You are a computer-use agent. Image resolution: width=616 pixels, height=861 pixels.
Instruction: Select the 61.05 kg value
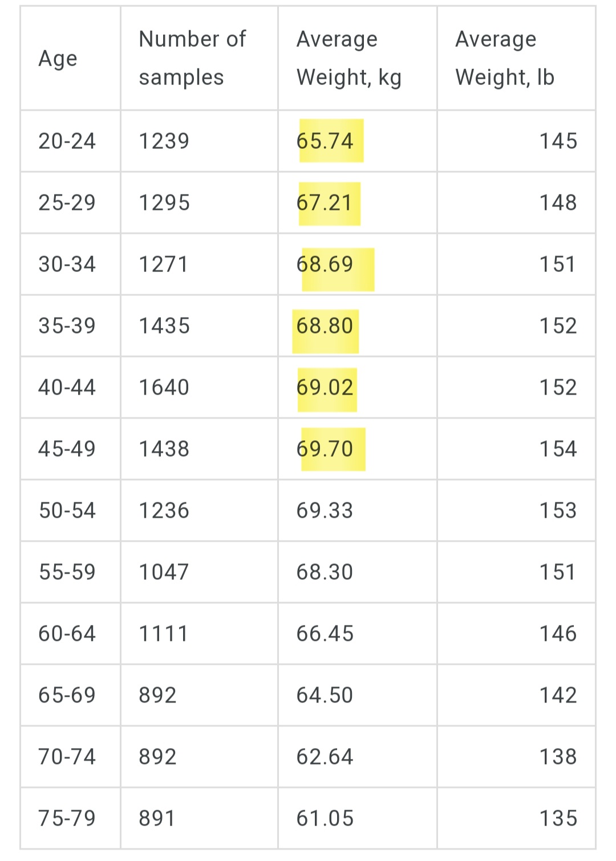tap(325, 819)
